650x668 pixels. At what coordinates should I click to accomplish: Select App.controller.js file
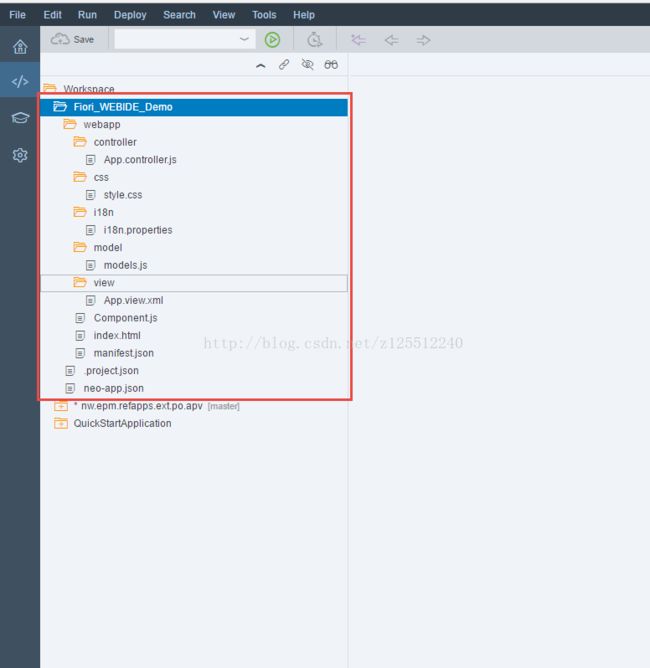point(140,160)
